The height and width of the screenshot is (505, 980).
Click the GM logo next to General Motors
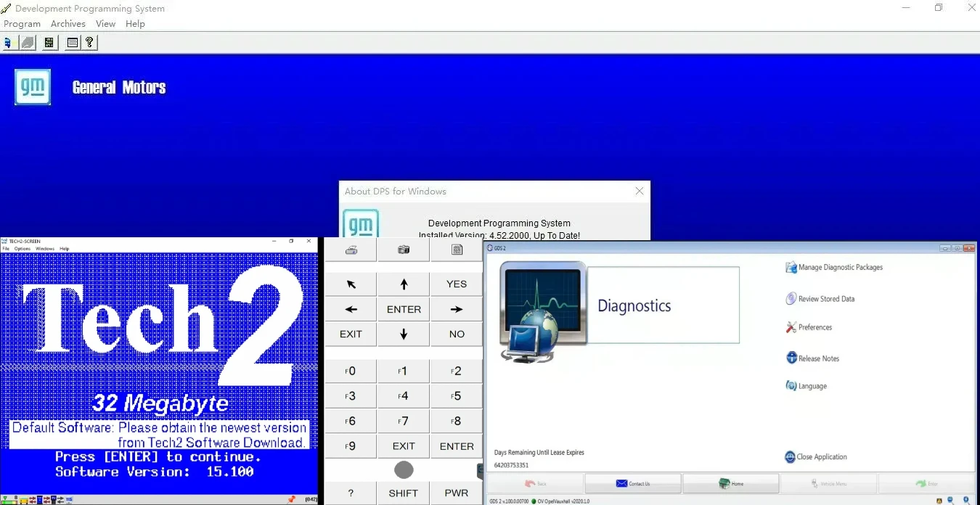tap(33, 87)
